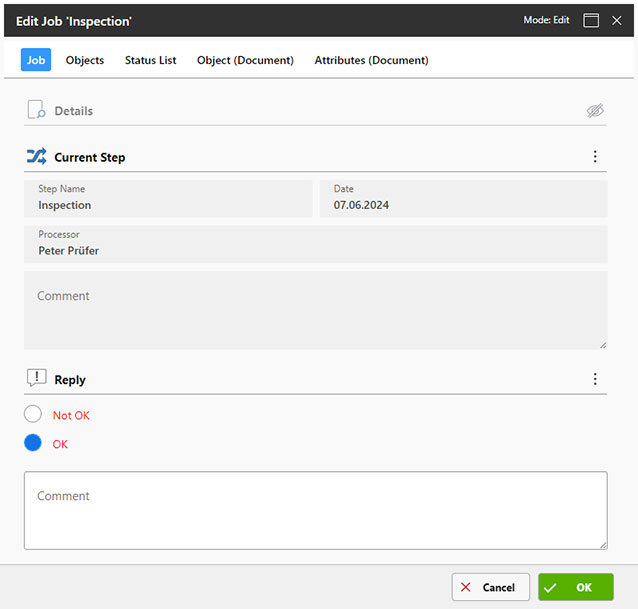The image size is (638, 609).
Task: Open the Status List tab
Action: pos(150,60)
